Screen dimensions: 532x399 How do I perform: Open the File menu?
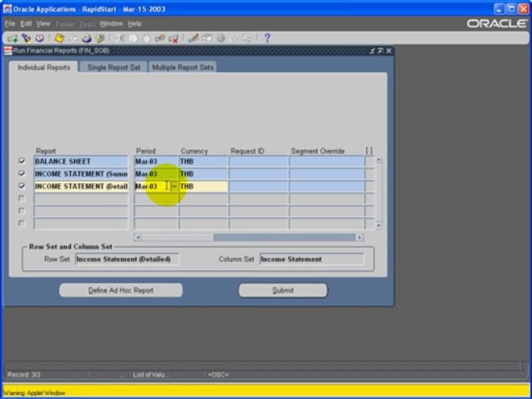coord(10,24)
